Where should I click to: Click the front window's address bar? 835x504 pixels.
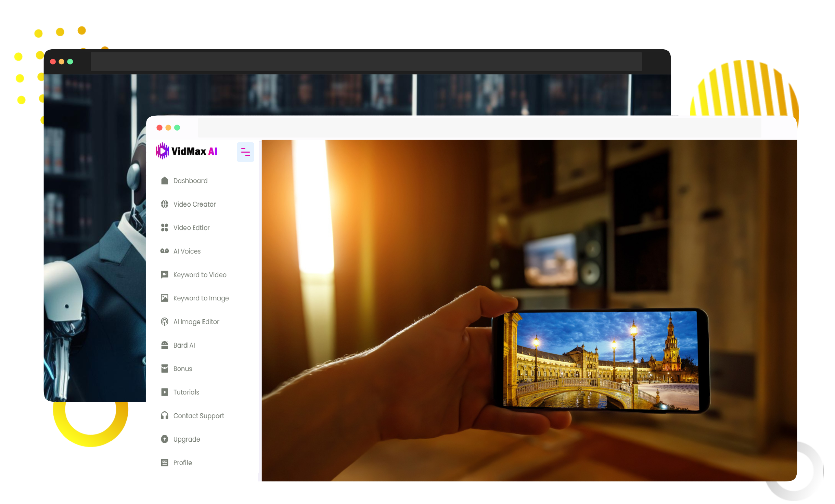(479, 128)
